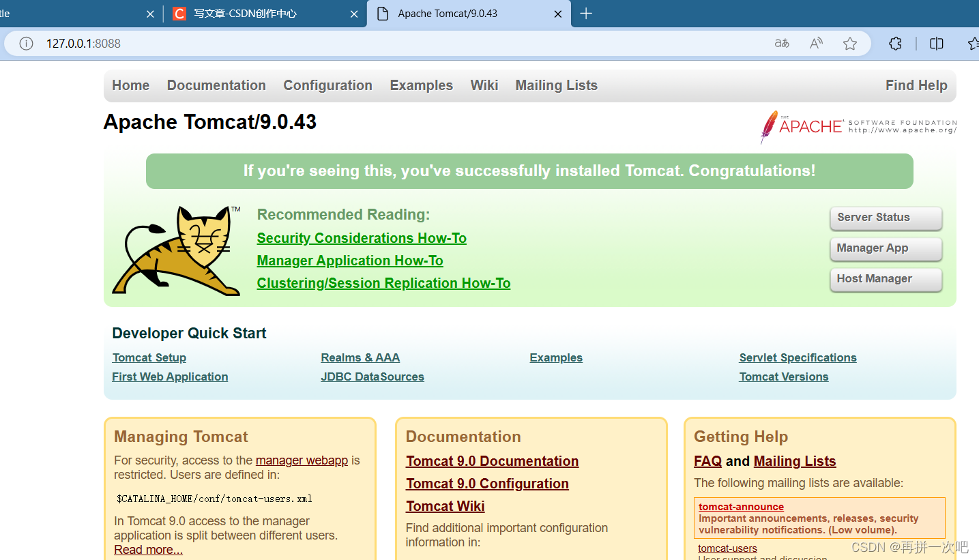This screenshot has width=979, height=560.
Task: Open Security Considerations How-To link
Action: (x=362, y=238)
